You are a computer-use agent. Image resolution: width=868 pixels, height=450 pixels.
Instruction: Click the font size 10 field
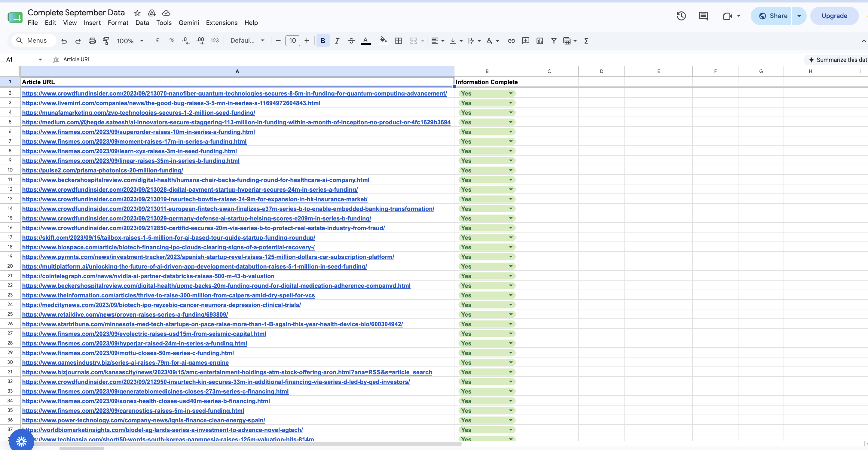pyautogui.click(x=292, y=41)
